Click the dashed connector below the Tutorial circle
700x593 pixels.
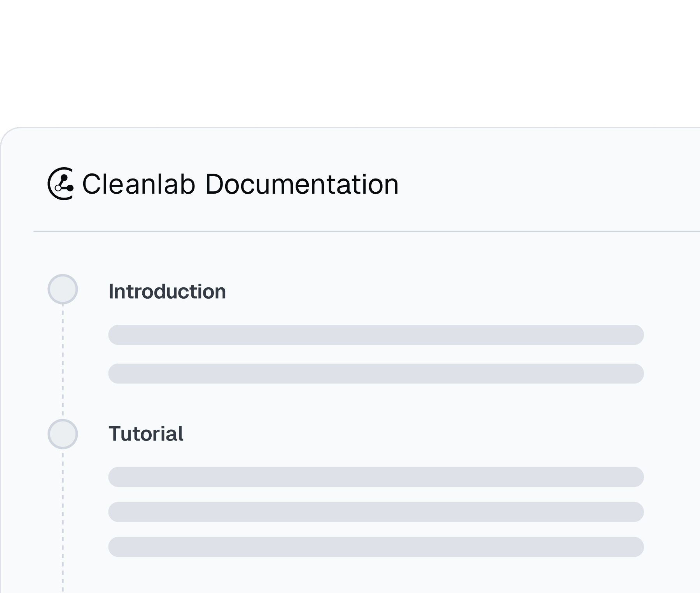point(63,521)
